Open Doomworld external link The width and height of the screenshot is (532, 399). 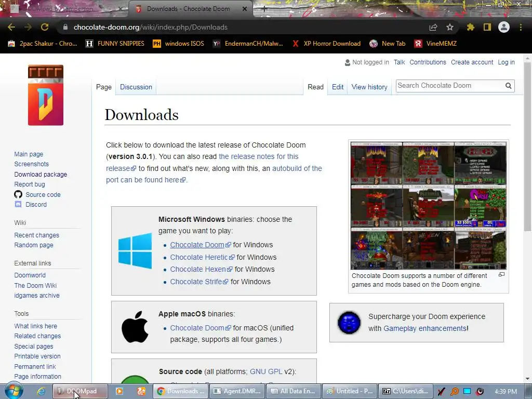click(x=30, y=275)
